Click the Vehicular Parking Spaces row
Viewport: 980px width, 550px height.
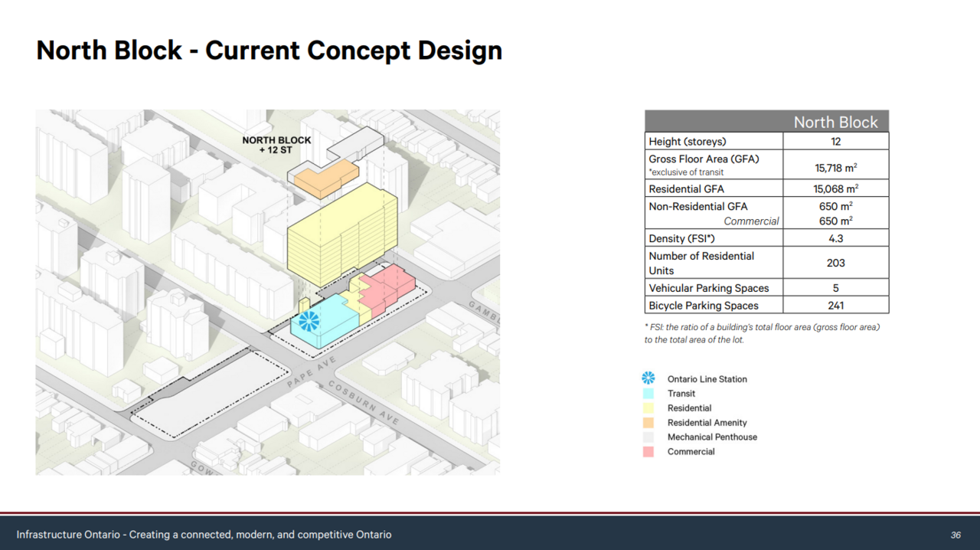(709, 288)
